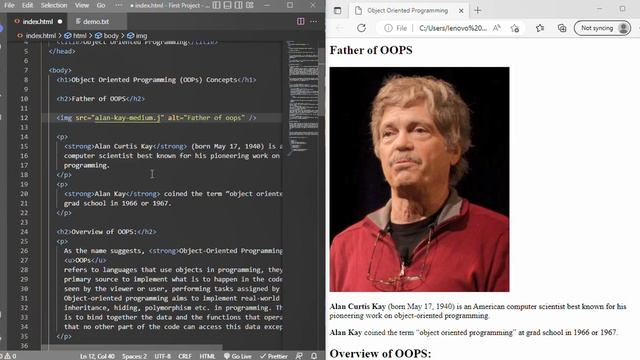Open the Go menu
The width and height of the screenshot is (640, 360).
[101, 5]
